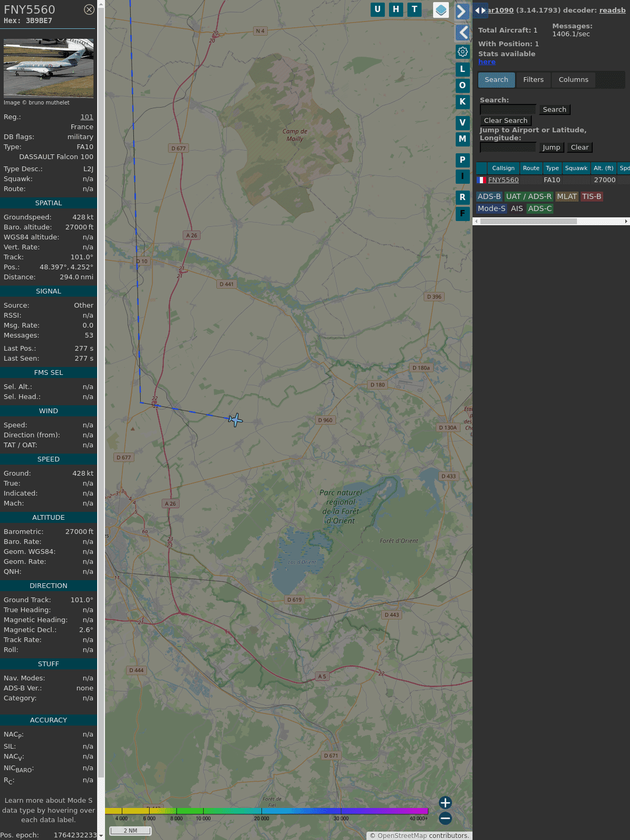Switch to the Filters tab

(x=533, y=80)
